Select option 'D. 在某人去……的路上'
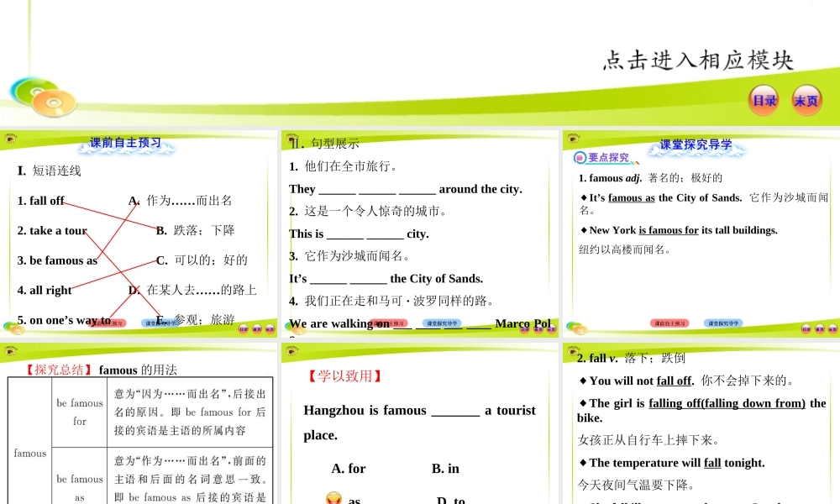840x504 pixels. tap(192, 291)
